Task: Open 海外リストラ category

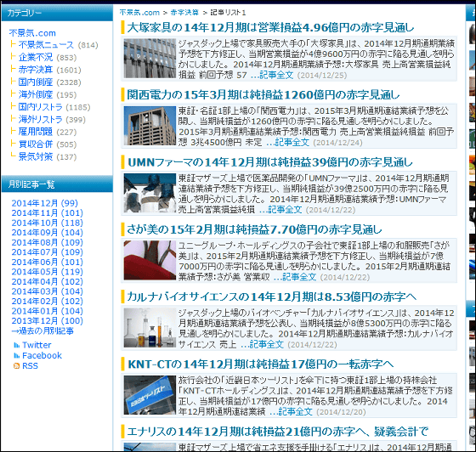Action: coord(41,120)
